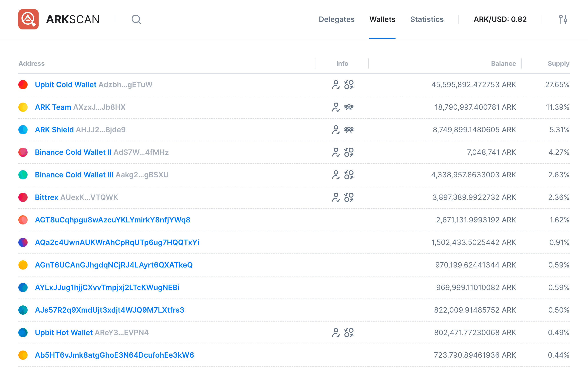The width and height of the screenshot is (588, 368).
Task: Click the 0.91% supply value
Action: [x=559, y=242]
